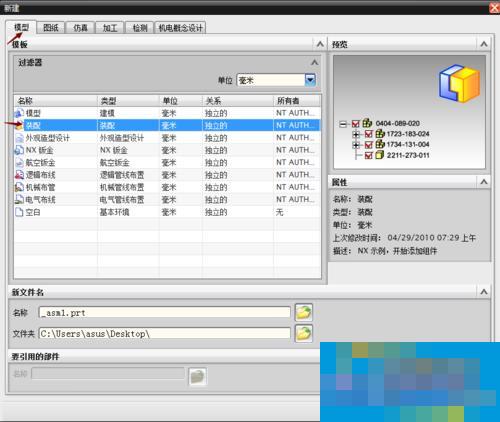Select the 检测 tab
The width and height of the screenshot is (500, 422).
tap(140, 28)
